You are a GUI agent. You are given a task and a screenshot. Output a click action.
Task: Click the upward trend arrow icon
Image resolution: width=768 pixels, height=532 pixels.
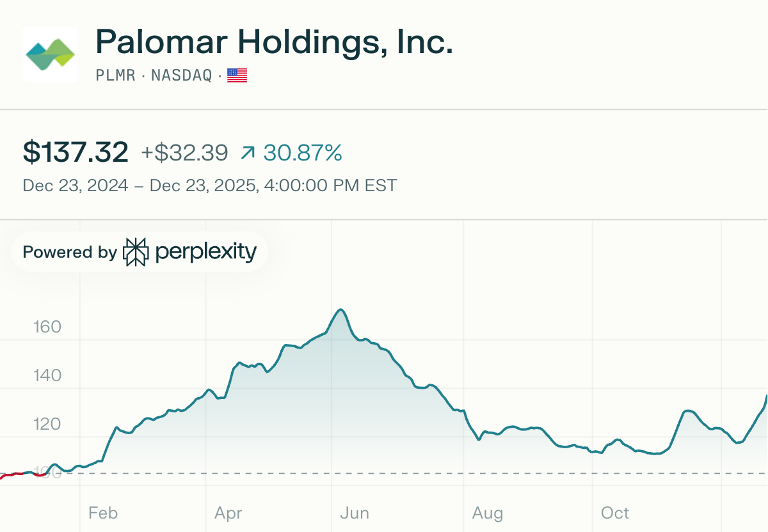[248, 153]
